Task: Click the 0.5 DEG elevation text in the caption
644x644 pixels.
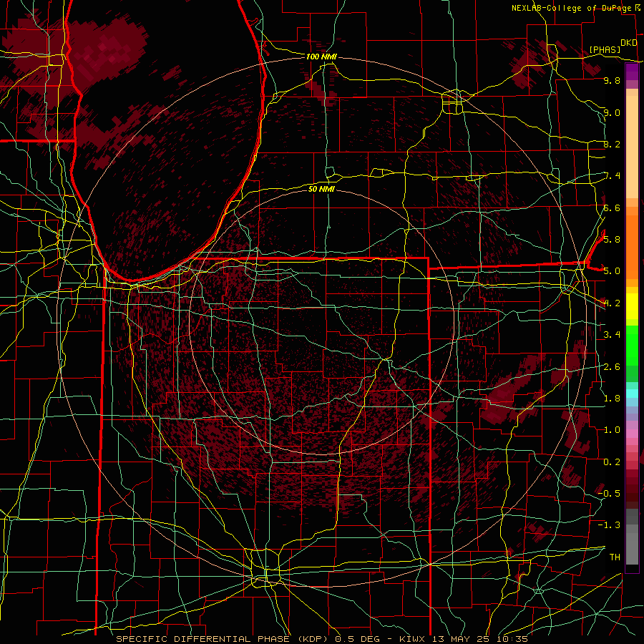Action: [x=357, y=639]
